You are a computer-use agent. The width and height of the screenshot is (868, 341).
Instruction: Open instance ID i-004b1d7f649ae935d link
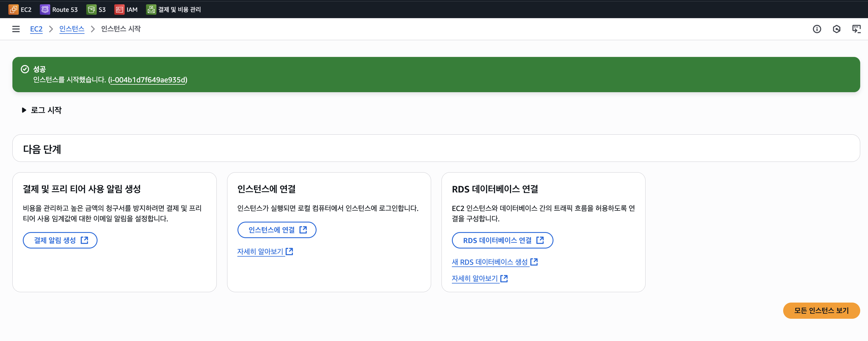tap(147, 80)
